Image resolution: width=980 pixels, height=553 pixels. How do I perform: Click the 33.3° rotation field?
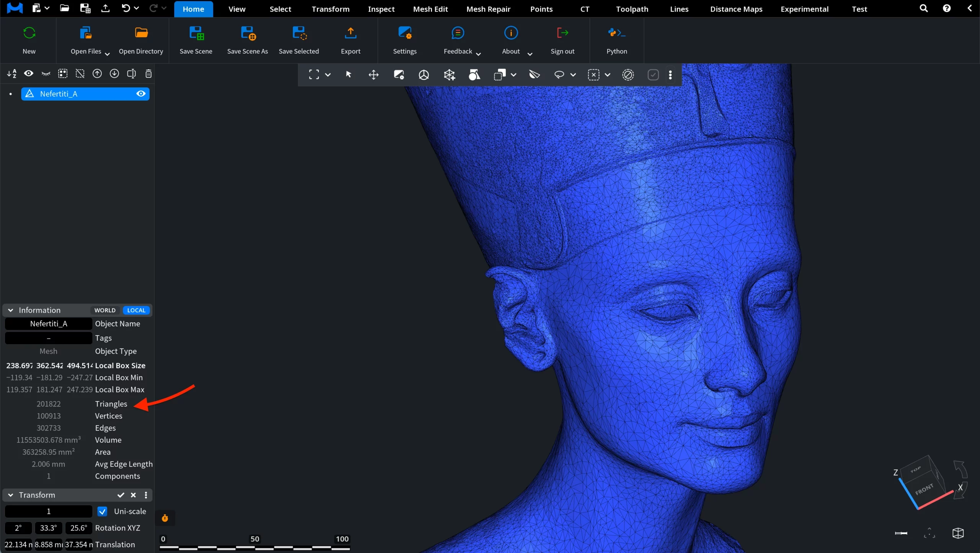49,528
